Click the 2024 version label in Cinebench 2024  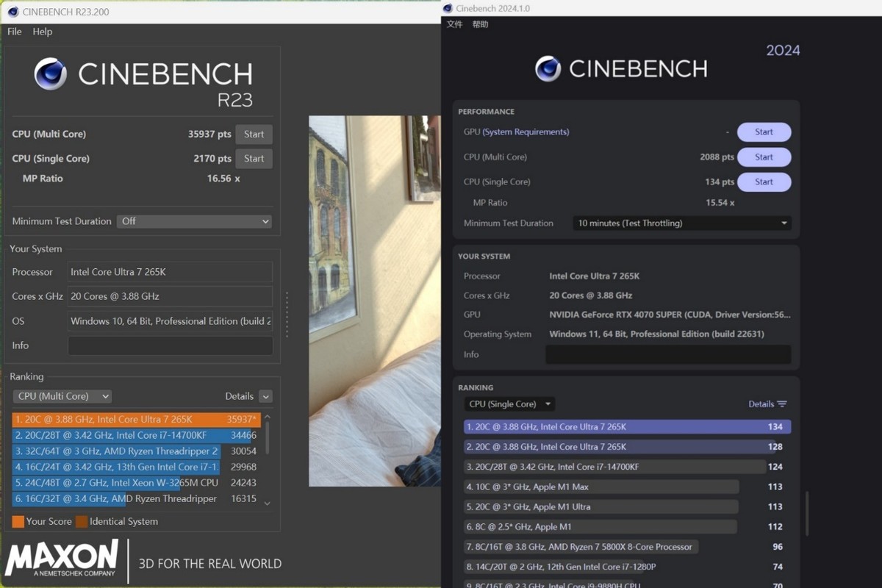point(783,51)
